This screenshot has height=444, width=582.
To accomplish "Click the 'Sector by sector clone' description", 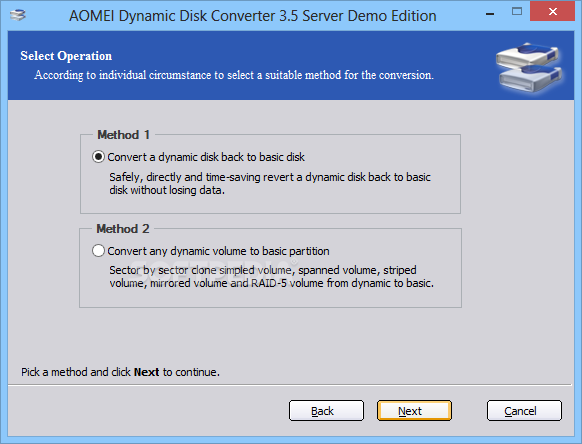I will 271,277.
